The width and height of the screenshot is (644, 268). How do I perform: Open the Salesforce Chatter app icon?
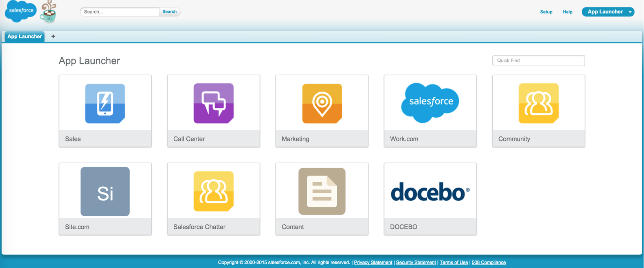coord(213,191)
